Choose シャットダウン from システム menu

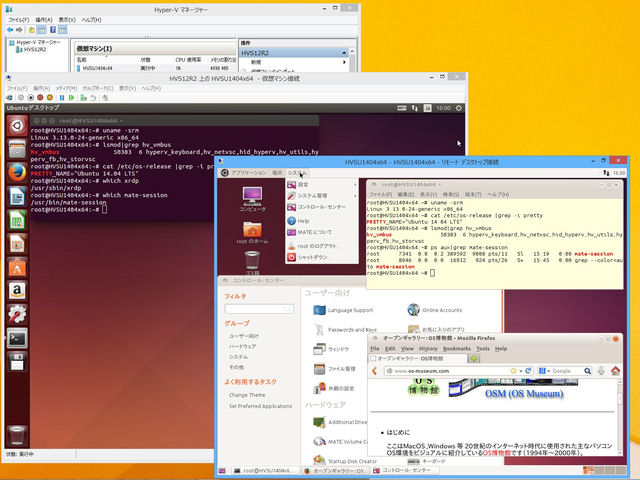(x=322, y=257)
